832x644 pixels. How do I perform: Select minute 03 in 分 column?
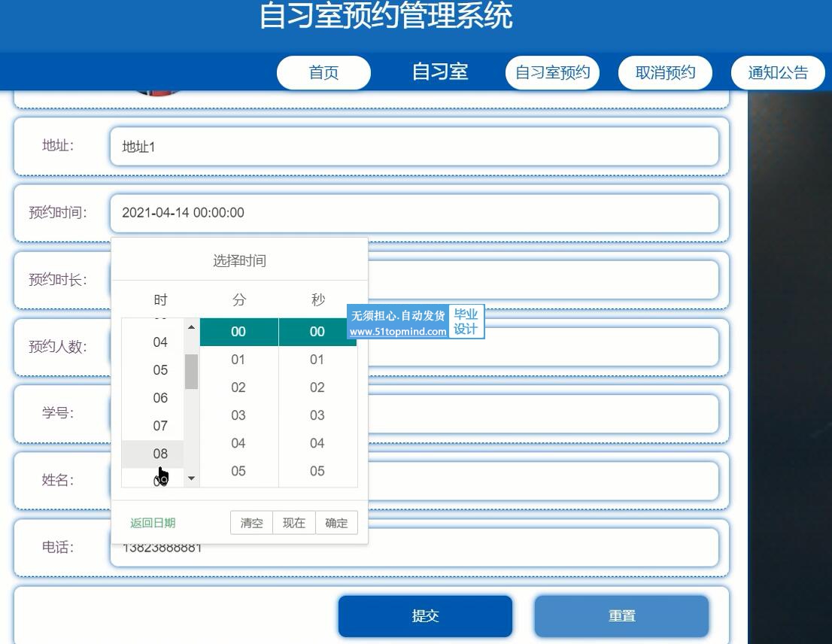tap(238, 415)
